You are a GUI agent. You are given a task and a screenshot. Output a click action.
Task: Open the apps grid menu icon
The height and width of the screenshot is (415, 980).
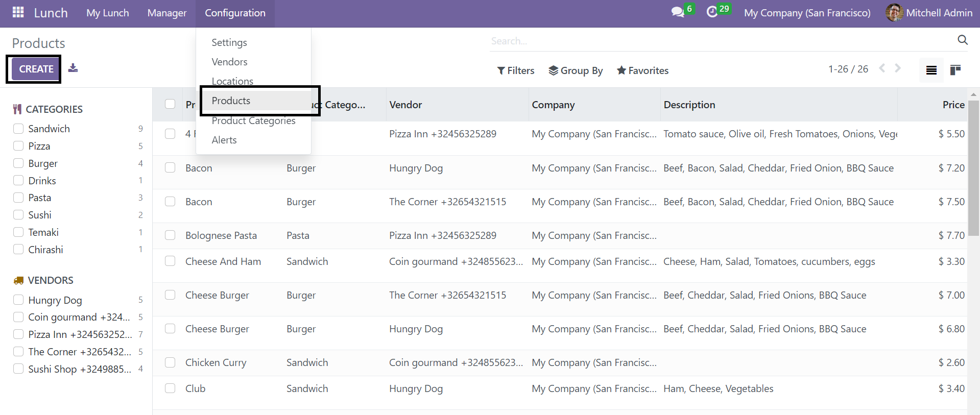point(18,12)
